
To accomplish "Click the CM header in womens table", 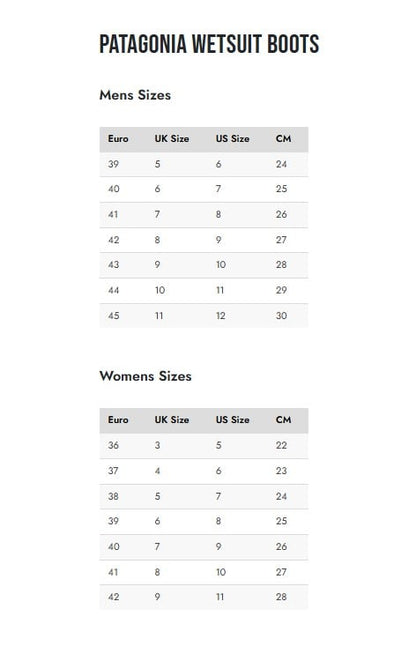I will pos(284,420).
